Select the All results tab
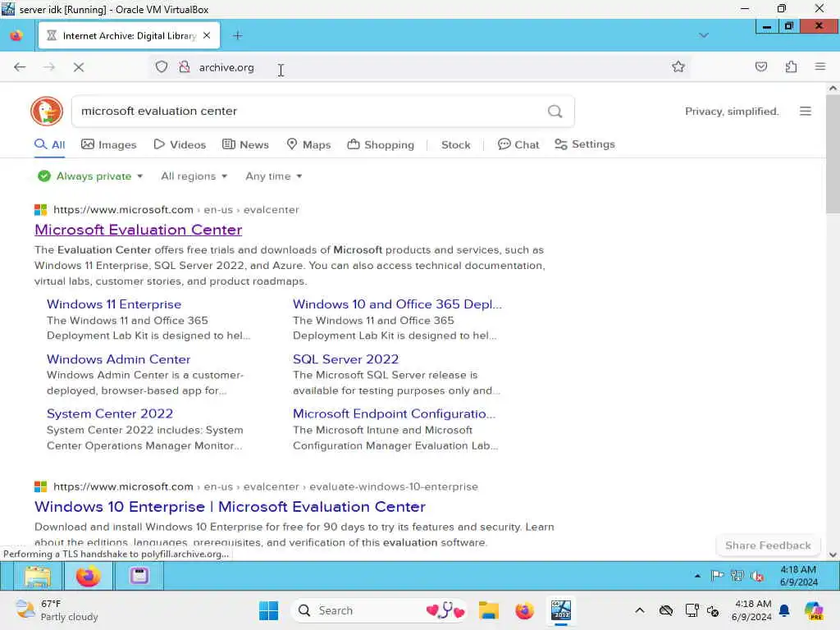The image size is (840, 630). (x=49, y=144)
